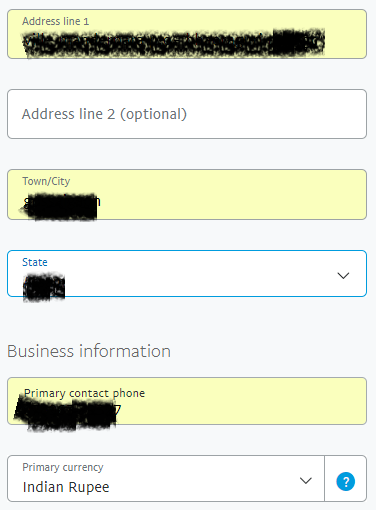Click inside Primary contact phone field
The height and width of the screenshot is (510, 376).
pyautogui.click(x=187, y=401)
